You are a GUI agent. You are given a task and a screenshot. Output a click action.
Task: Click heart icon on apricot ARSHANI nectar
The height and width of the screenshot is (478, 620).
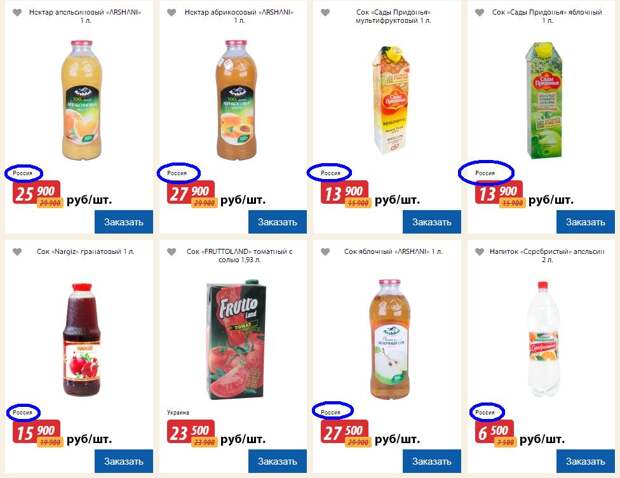point(171,13)
